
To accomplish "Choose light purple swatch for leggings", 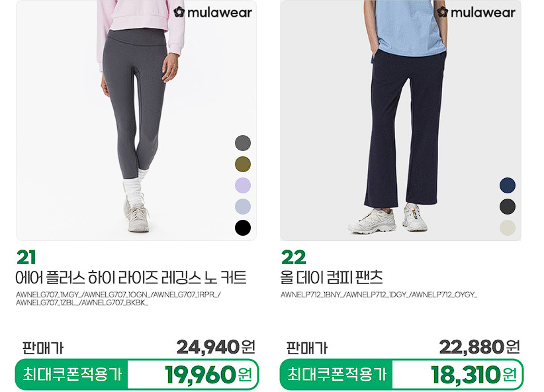I will click(243, 185).
